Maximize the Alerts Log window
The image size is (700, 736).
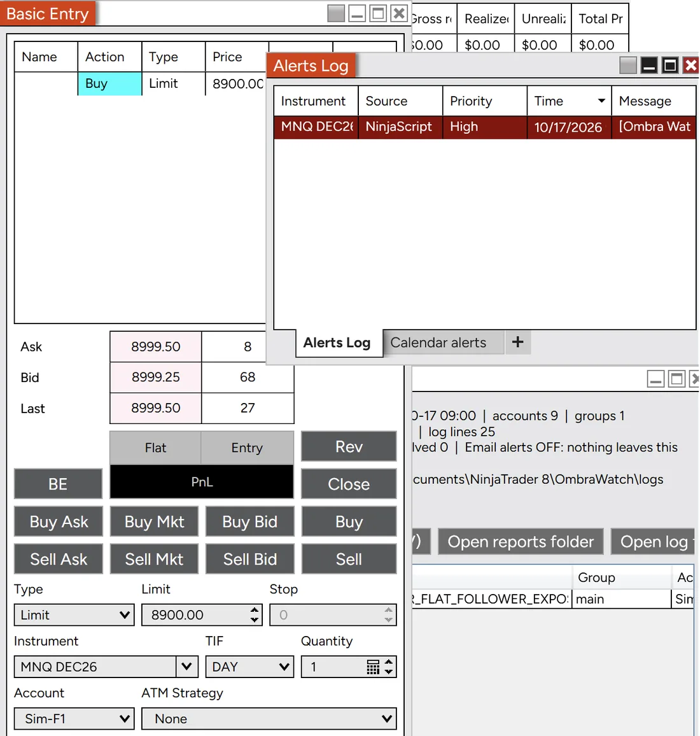point(670,65)
